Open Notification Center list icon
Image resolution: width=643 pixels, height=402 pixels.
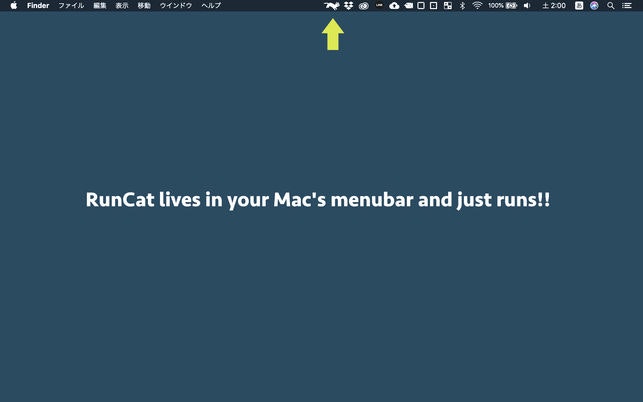point(627,5)
